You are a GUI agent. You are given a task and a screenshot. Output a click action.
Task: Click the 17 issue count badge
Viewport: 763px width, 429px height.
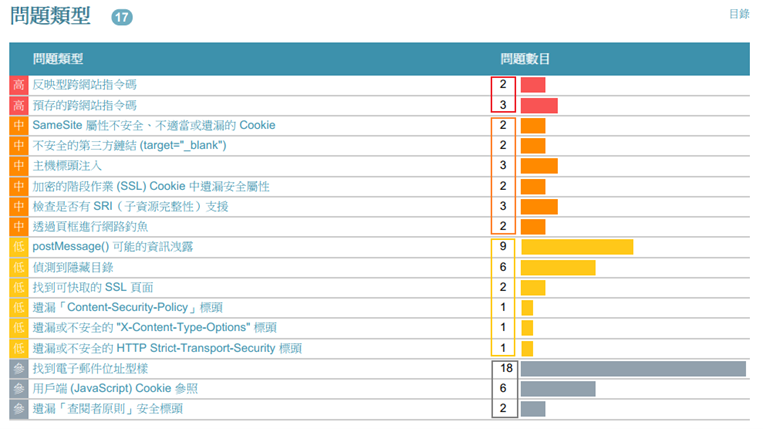[122, 17]
